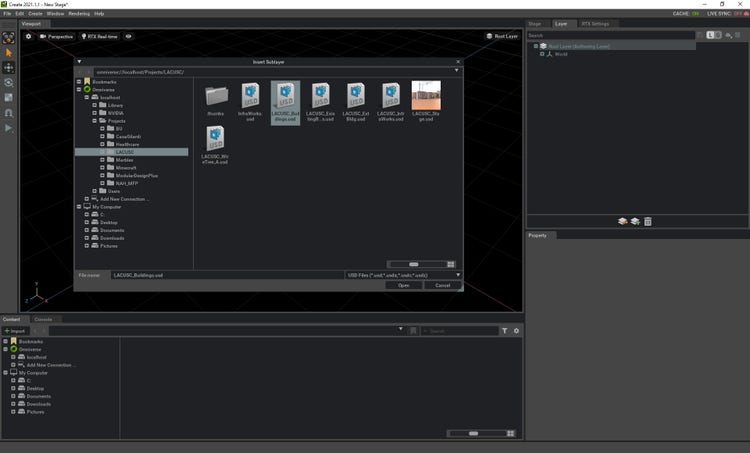Toggle grid view in the Insert Sublayer dialog
Viewport: 750px width, 453px height.
click(451, 265)
